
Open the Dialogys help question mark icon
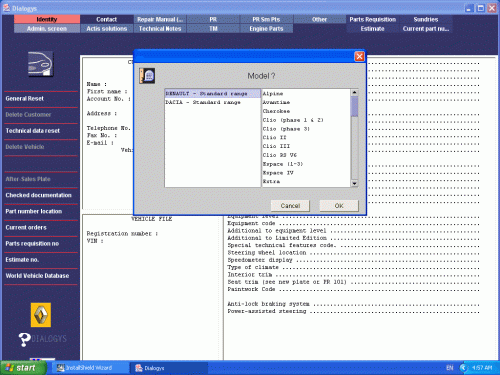24,340
